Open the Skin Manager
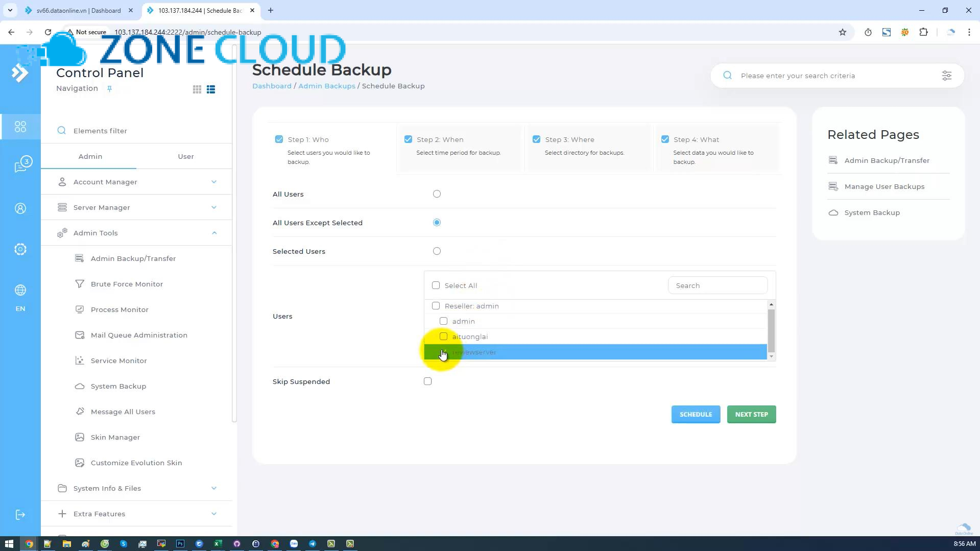This screenshot has width=980, height=551. pos(115,437)
